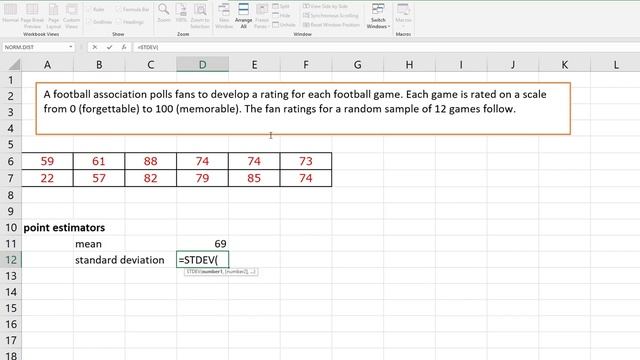
Task: Click cell F6 with value 73
Action: click(x=306, y=161)
